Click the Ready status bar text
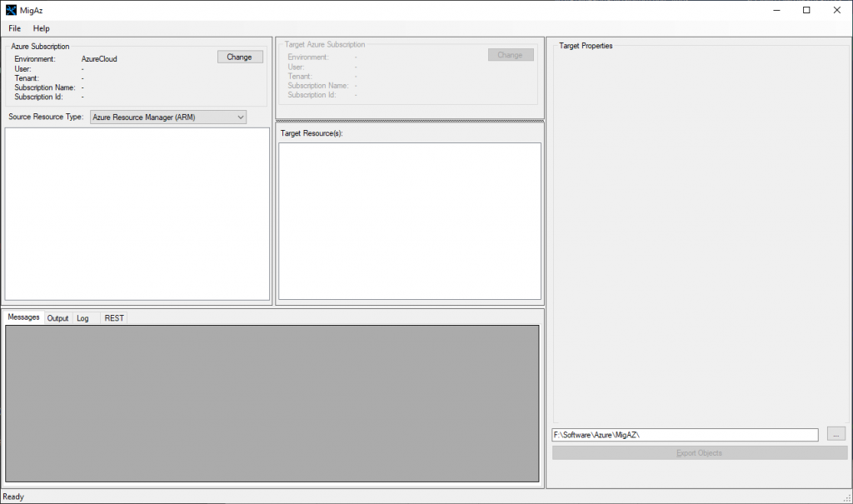Viewport: 853px width, 504px height. (x=13, y=497)
